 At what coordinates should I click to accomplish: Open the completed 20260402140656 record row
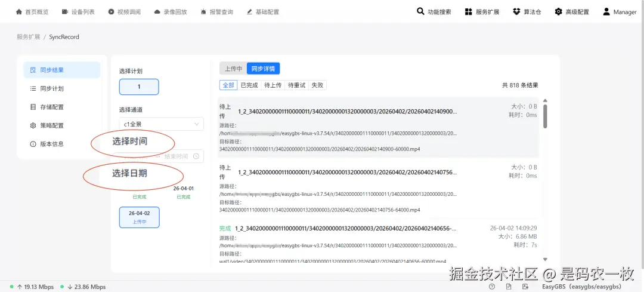click(x=378, y=242)
